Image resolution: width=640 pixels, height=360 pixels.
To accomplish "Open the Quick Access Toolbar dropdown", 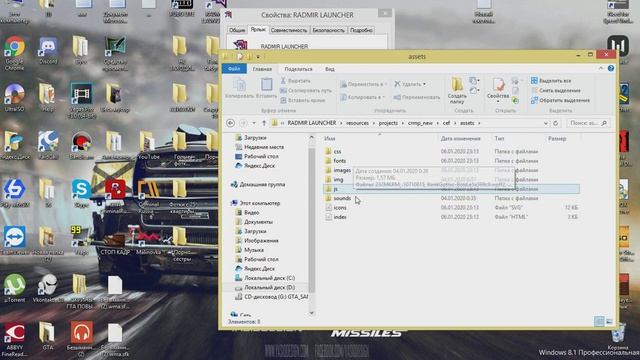I will pyautogui.click(x=258, y=57).
